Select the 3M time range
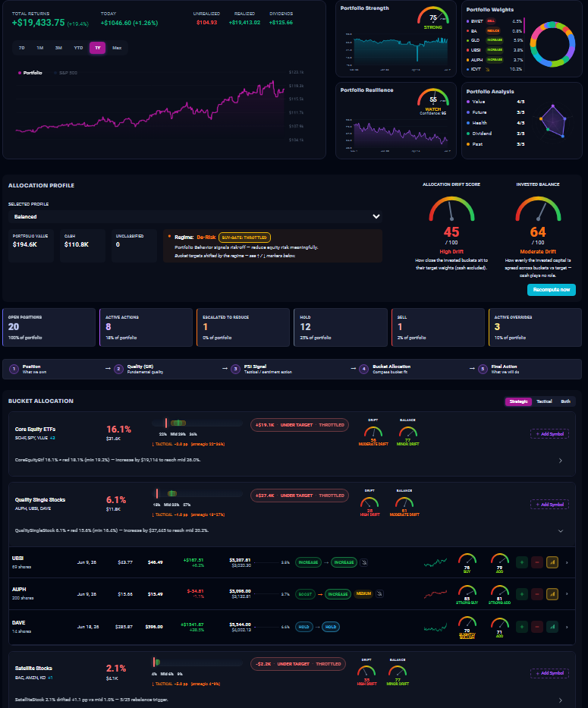Image resolution: width=588 pixels, height=708 pixels. pos(58,48)
